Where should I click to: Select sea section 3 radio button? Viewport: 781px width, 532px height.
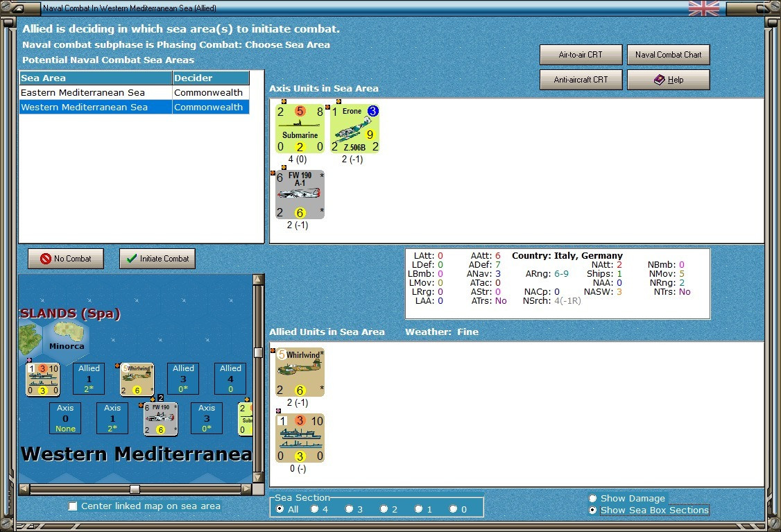[x=349, y=509]
